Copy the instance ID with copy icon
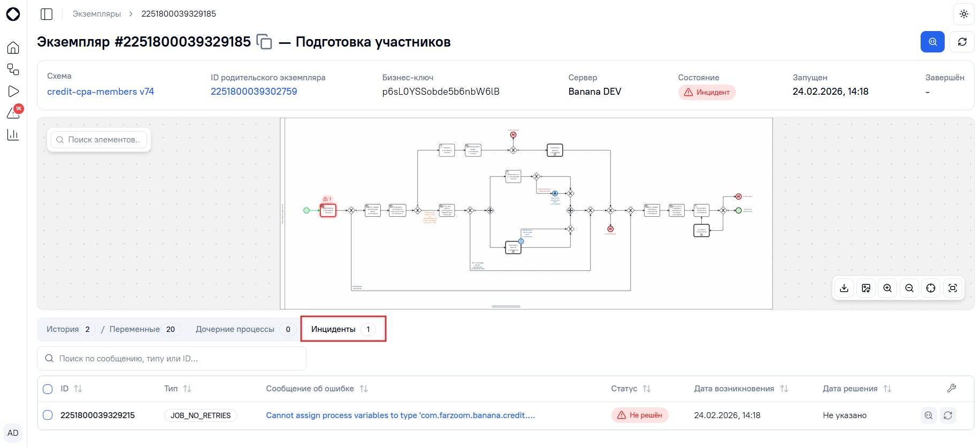The image size is (980, 447). (264, 42)
